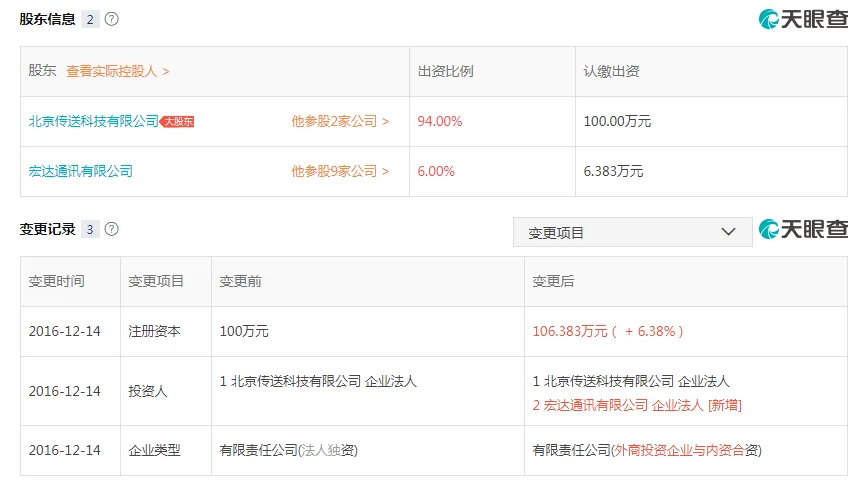The image size is (857, 486).
Task: Click the 股东信息 section heading
Action: click(47, 19)
